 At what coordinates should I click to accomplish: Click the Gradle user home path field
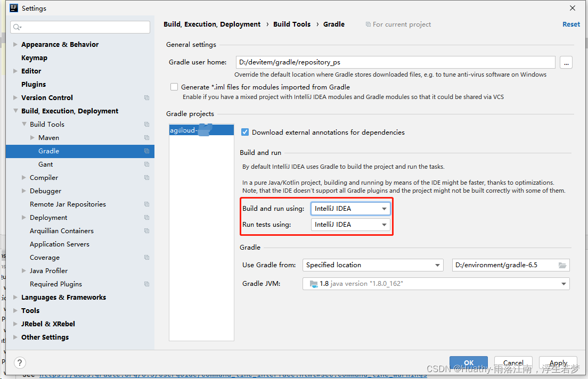(395, 62)
